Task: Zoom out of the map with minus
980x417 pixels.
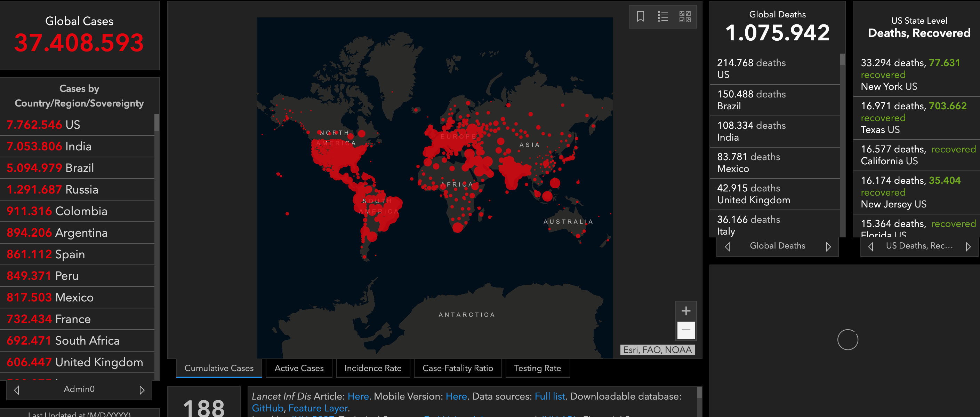Action: (x=685, y=330)
